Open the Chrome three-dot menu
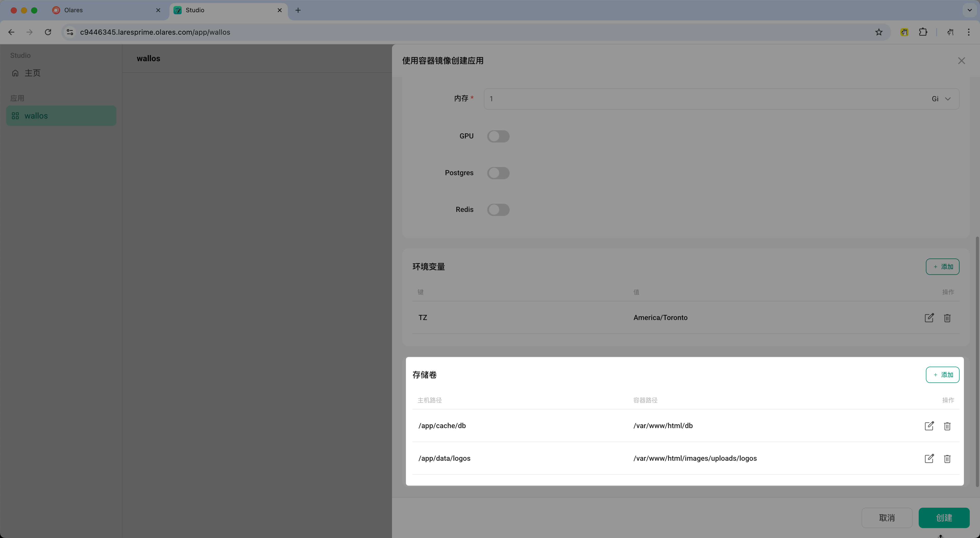This screenshot has height=538, width=980. (968, 32)
